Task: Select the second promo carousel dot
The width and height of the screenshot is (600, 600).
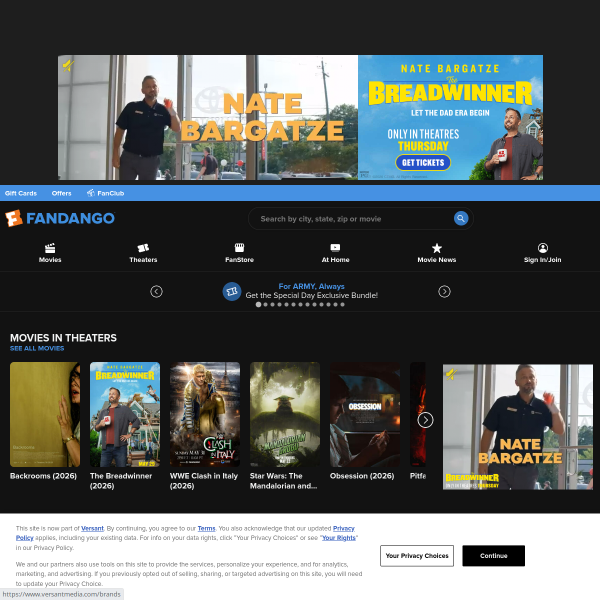Action: pyautogui.click(x=266, y=305)
